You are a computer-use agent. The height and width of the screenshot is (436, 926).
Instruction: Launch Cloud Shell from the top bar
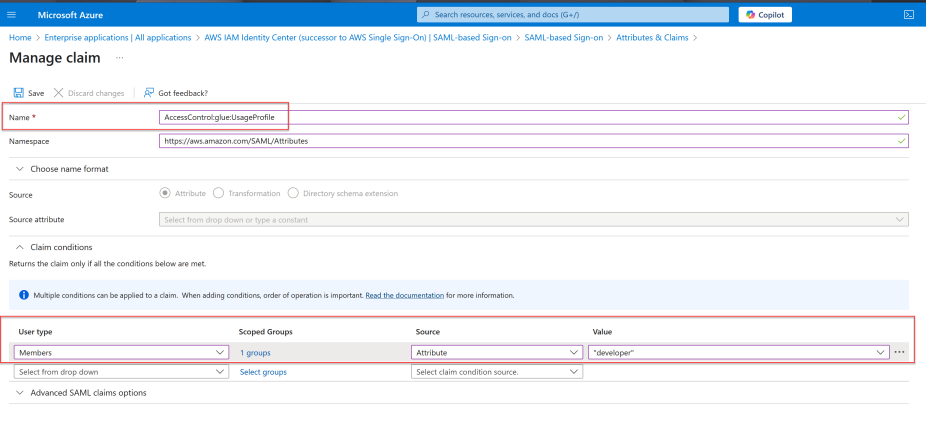(x=909, y=15)
